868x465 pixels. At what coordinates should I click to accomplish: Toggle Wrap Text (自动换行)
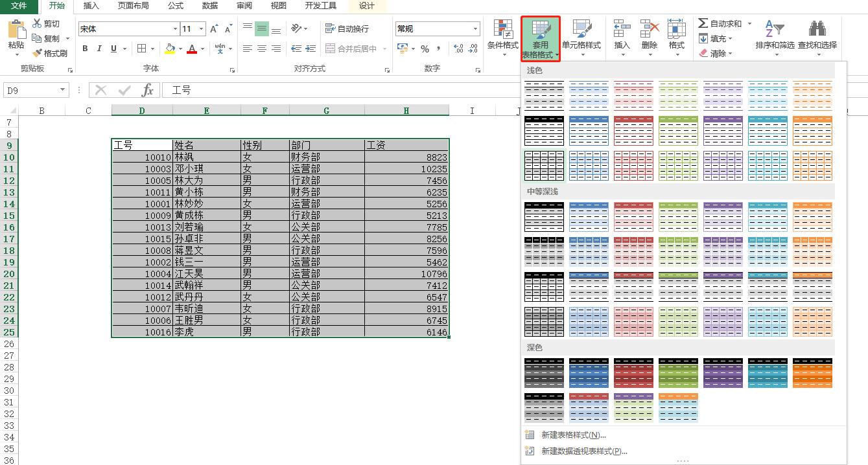(x=347, y=28)
